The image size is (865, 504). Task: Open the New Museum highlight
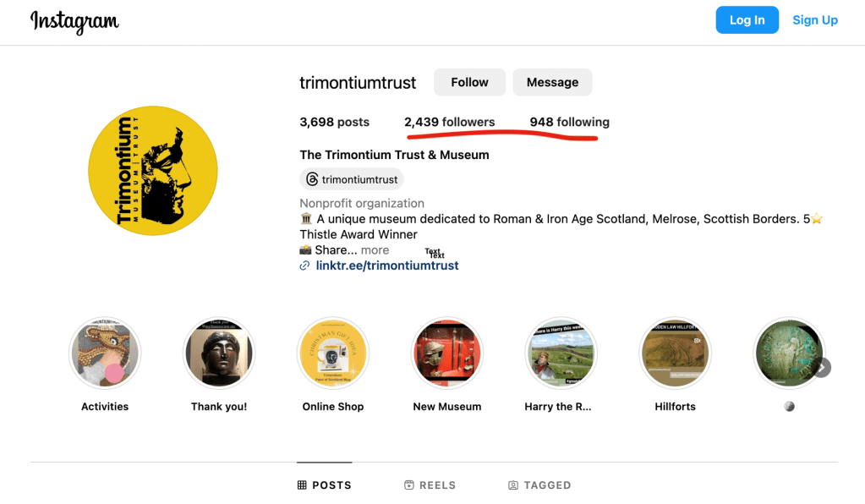click(x=447, y=353)
